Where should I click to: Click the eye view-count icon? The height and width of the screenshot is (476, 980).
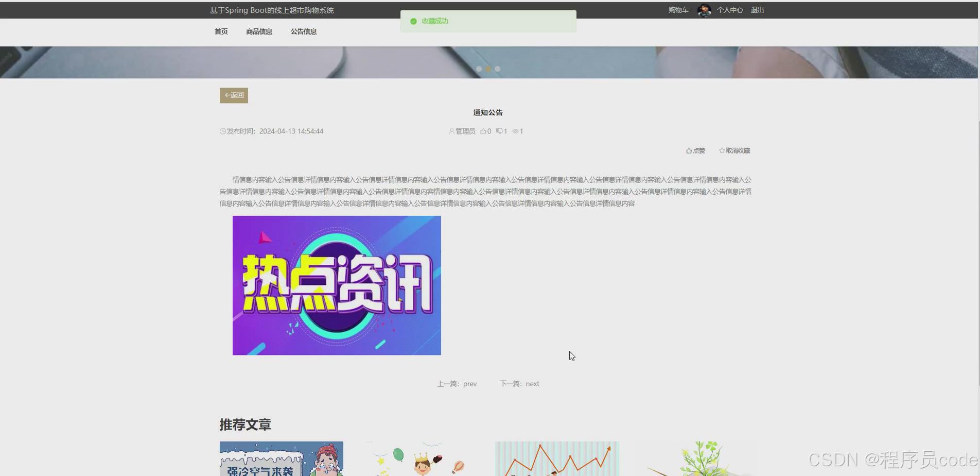click(x=515, y=131)
